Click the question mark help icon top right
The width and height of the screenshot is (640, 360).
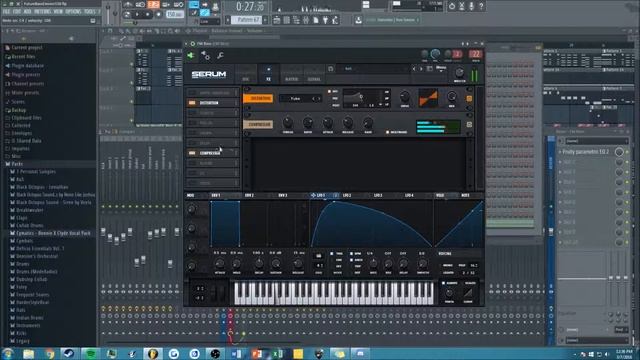pyautogui.click(x=481, y=6)
